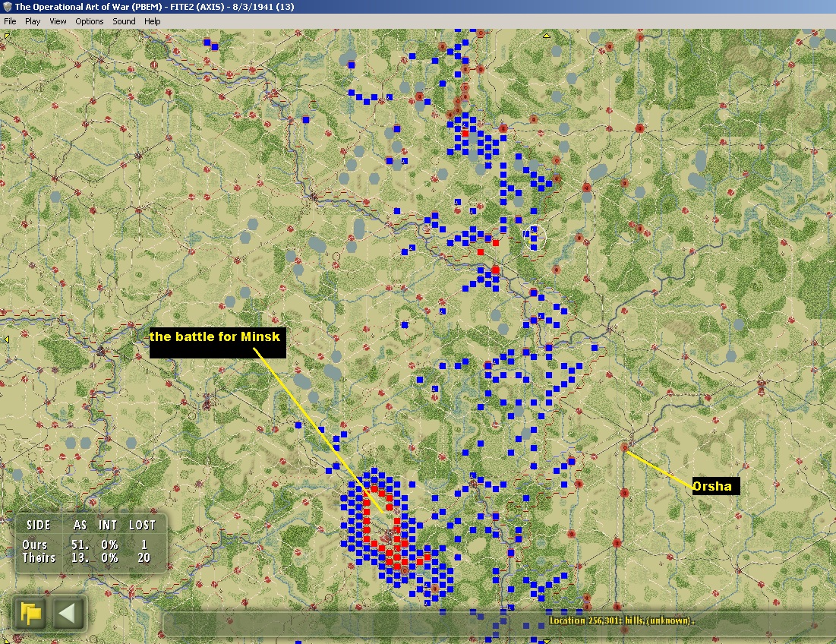This screenshot has height=644, width=836.
Task: Open the Sound menu
Action: point(124,21)
